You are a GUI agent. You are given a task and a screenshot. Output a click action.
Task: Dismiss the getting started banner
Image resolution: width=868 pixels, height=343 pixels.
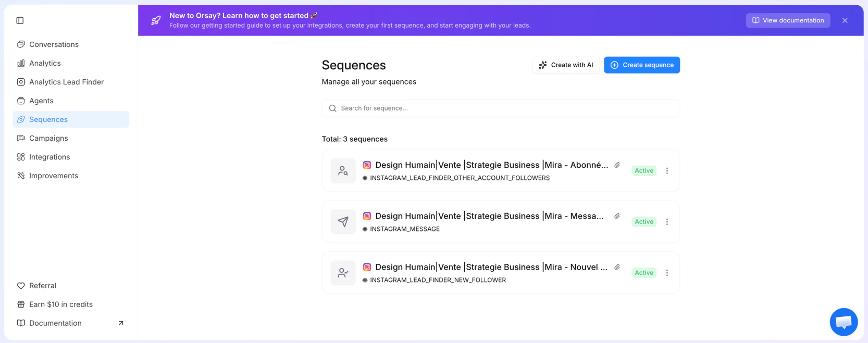coord(845,20)
